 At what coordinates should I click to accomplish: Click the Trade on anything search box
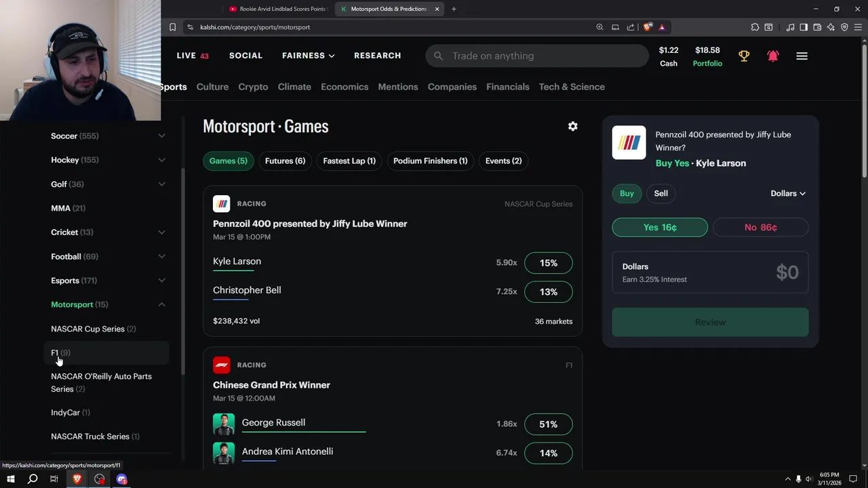(x=537, y=56)
